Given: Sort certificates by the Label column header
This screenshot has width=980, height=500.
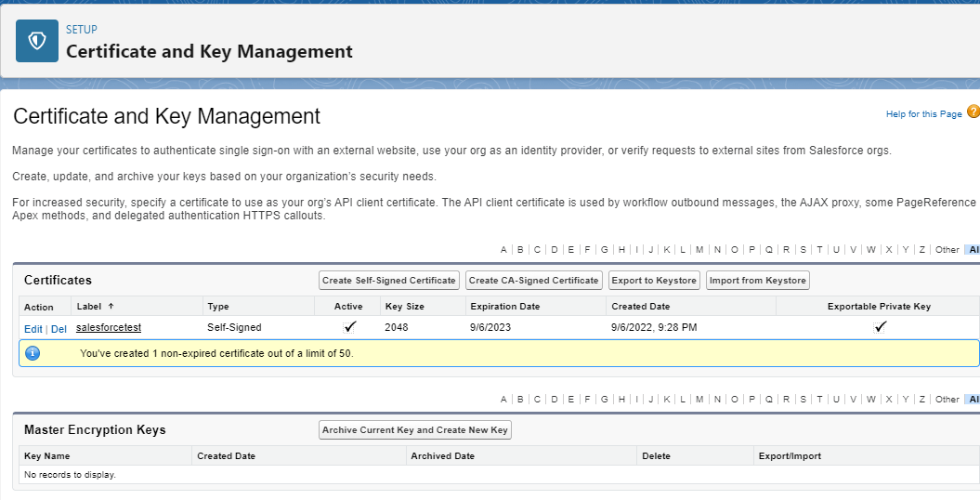Looking at the screenshot, I should pyautogui.click(x=89, y=306).
